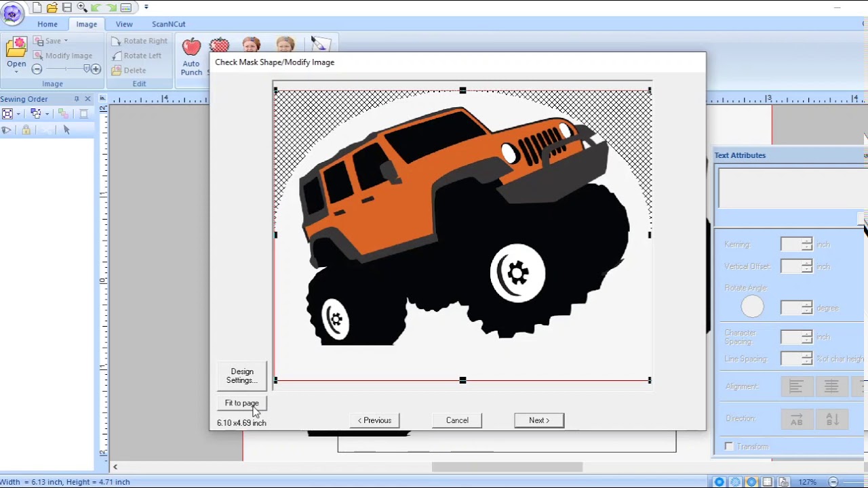
Task: Expand the Customize Quick Access Toolbar arrow
Action: [146, 7]
